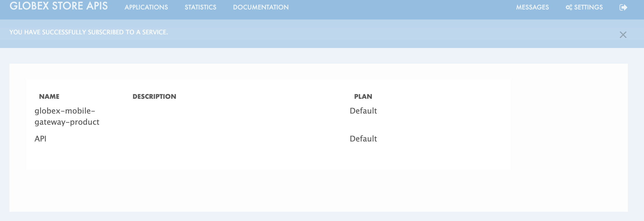Click the successfully subscribed message text
644x221 pixels.
point(89,32)
